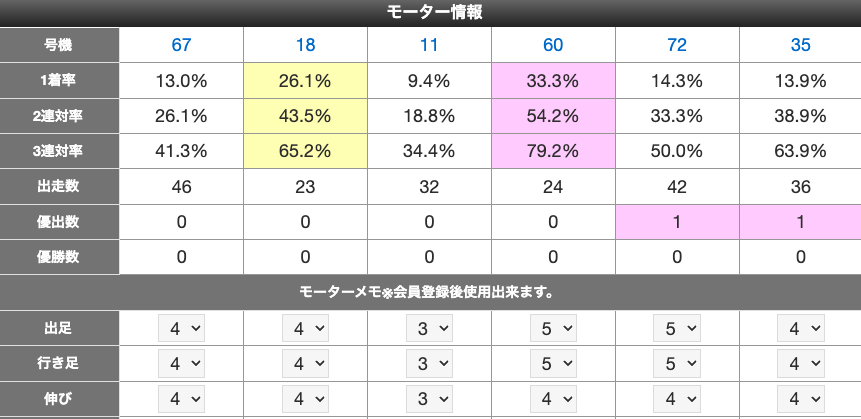
Task: Expand 出足 dropdown for motor 67
Action: click(181, 327)
